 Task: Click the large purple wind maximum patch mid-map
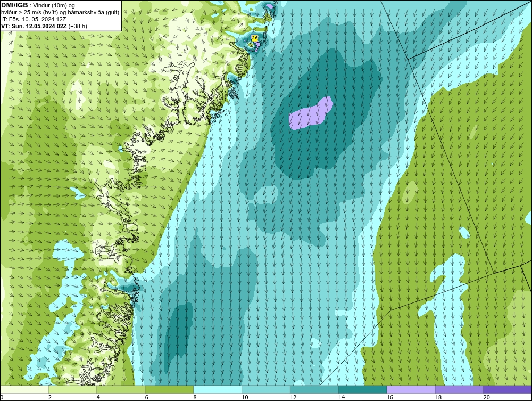(311, 113)
